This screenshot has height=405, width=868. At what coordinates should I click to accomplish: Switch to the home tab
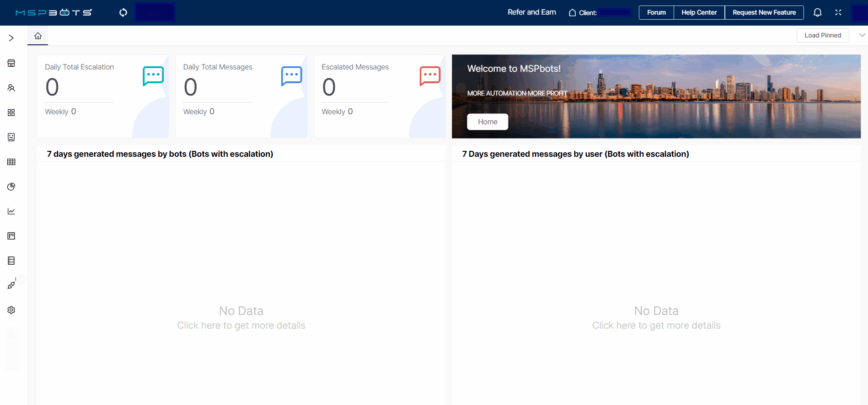pyautogui.click(x=38, y=36)
